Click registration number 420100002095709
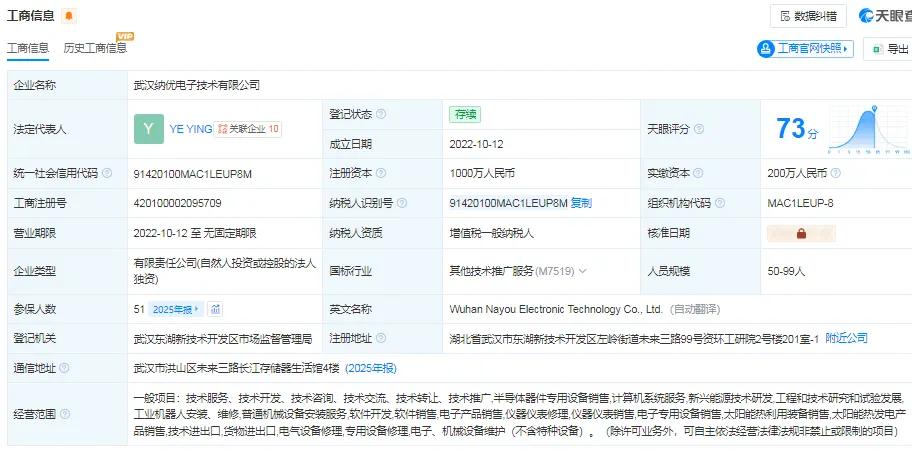 pos(177,203)
